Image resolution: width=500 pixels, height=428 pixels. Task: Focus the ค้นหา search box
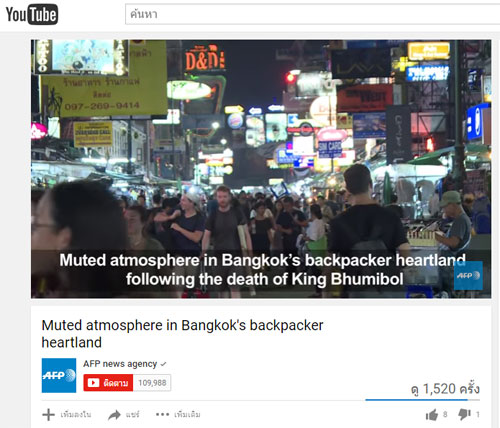click(312, 14)
